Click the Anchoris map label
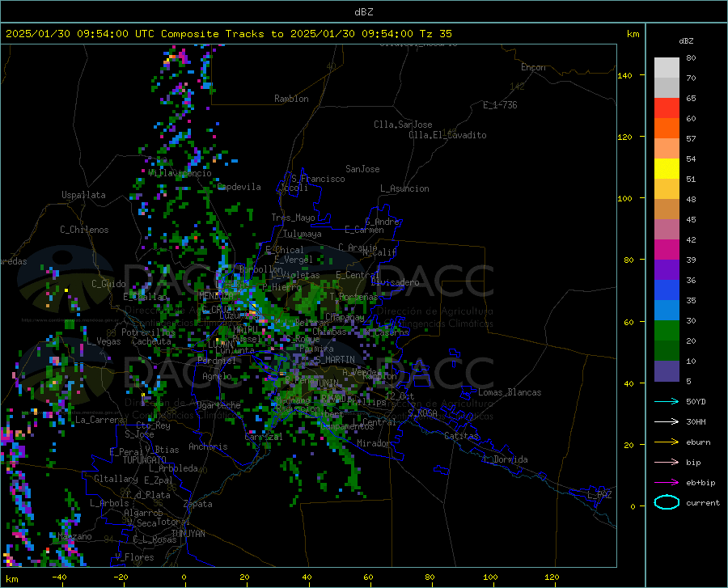The width and height of the screenshot is (728, 588). click(x=208, y=447)
